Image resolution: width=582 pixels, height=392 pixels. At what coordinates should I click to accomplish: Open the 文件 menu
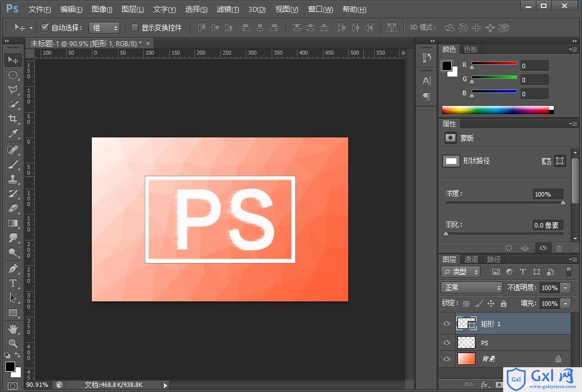tap(39, 9)
